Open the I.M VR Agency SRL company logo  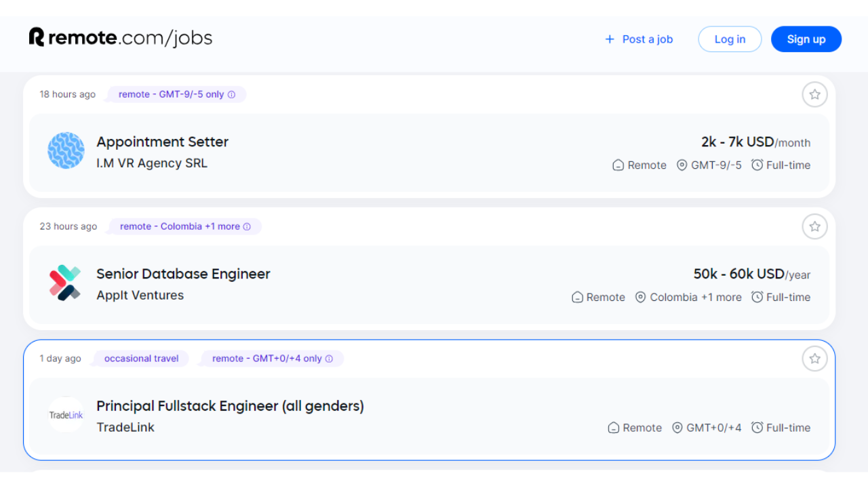[x=66, y=150]
